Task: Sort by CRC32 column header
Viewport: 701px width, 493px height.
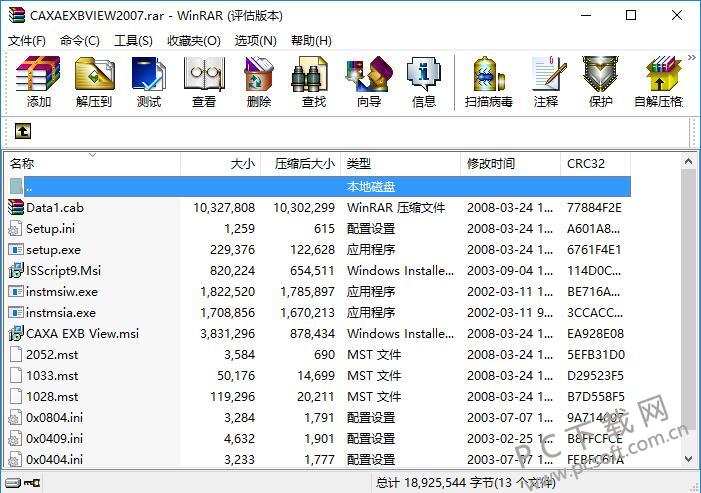Action: point(595,164)
